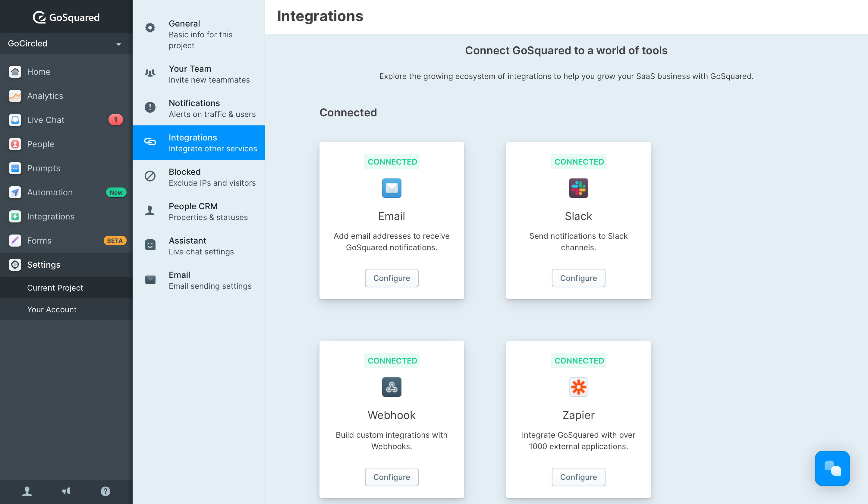This screenshot has height=504, width=868.
Task: Open Home in the main sidebar
Action: [x=66, y=72]
